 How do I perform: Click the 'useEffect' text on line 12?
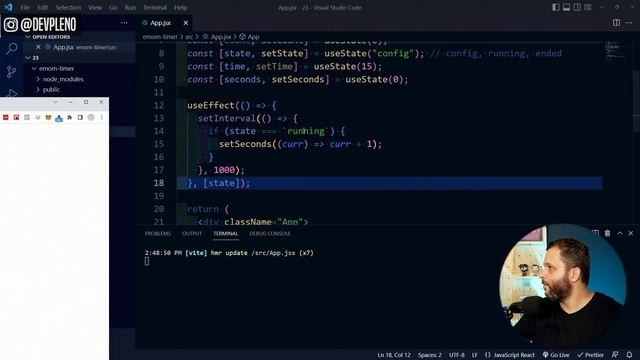[211, 105]
